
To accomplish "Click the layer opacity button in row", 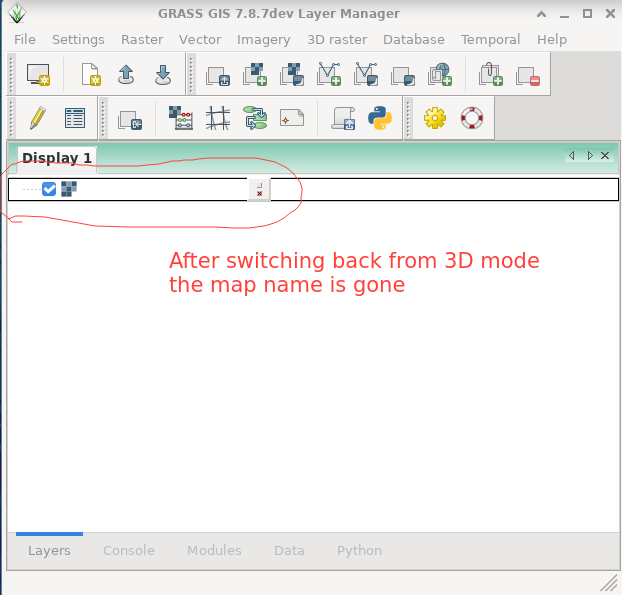I will pyautogui.click(x=259, y=189).
